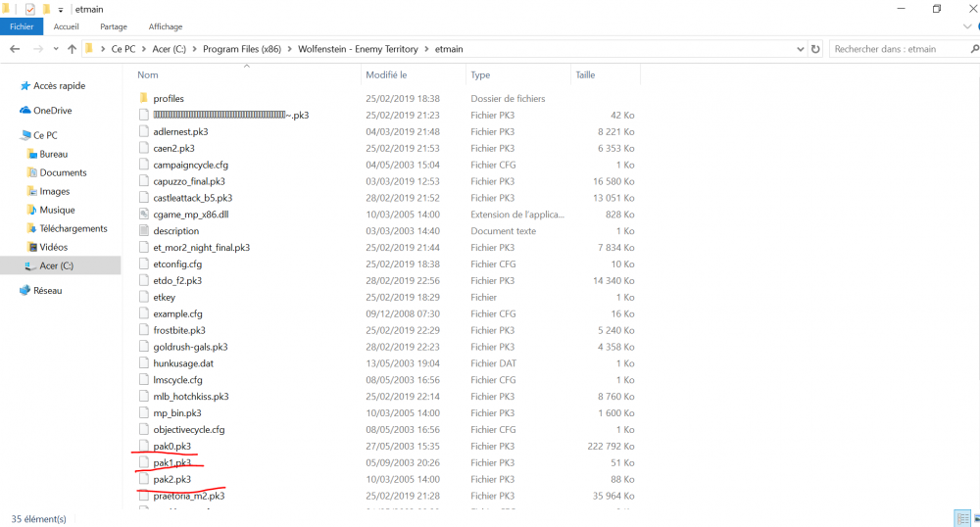This screenshot has height=527, width=980.
Task: Select the goldrush-gals.pk3 file icon
Action: tap(144, 347)
